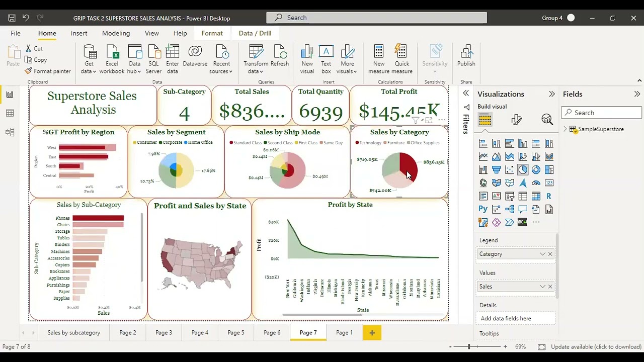This screenshot has height=362, width=644.
Task: Expand the Recent sources menu
Action: 221,60
